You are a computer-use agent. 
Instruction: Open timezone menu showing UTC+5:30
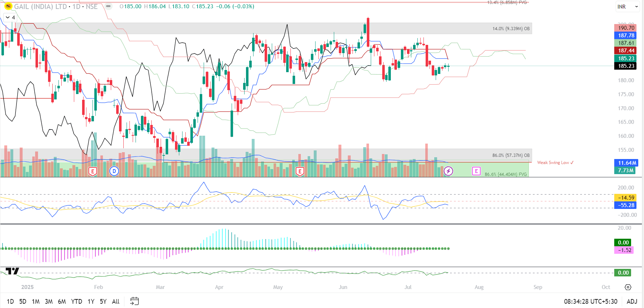(591, 302)
